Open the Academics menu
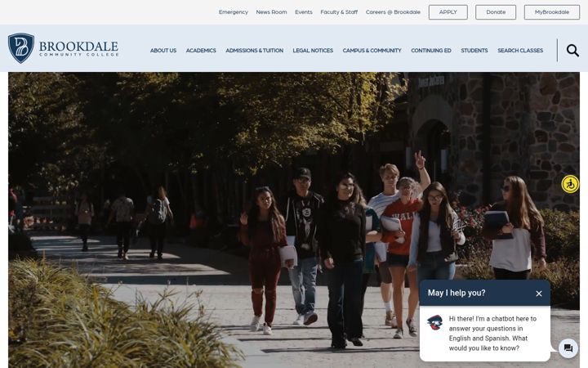Image resolution: width=588 pixels, height=368 pixels. (201, 51)
